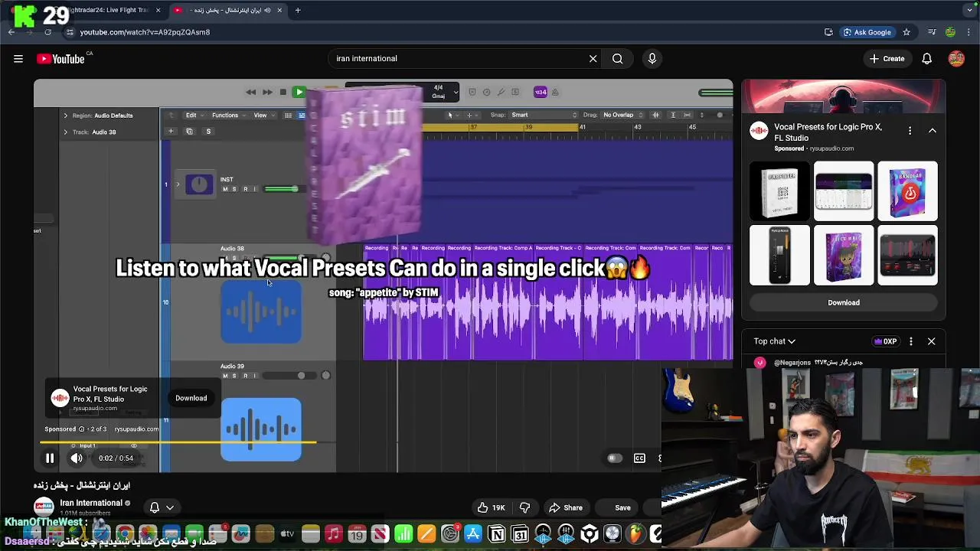Mute the video player volume
Image resolution: width=980 pixels, height=551 pixels.
pyautogui.click(x=77, y=458)
